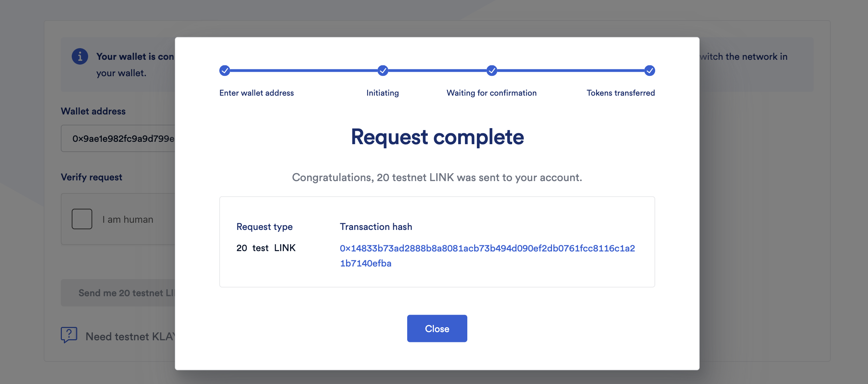Click the Initiating step label

click(383, 93)
